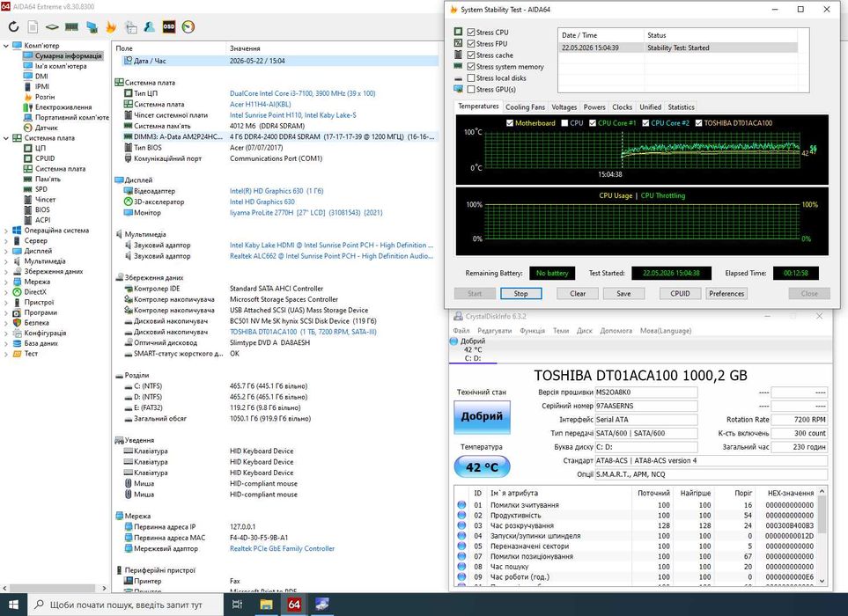The height and width of the screenshot is (616, 848).
Task: Enable the CPU temperature graph checkbox
Action: coord(564,123)
